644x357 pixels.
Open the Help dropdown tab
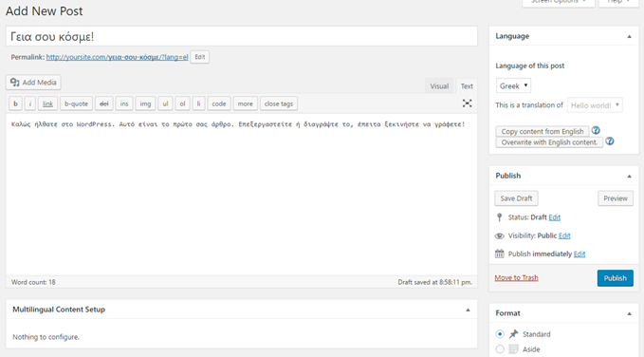point(618,3)
